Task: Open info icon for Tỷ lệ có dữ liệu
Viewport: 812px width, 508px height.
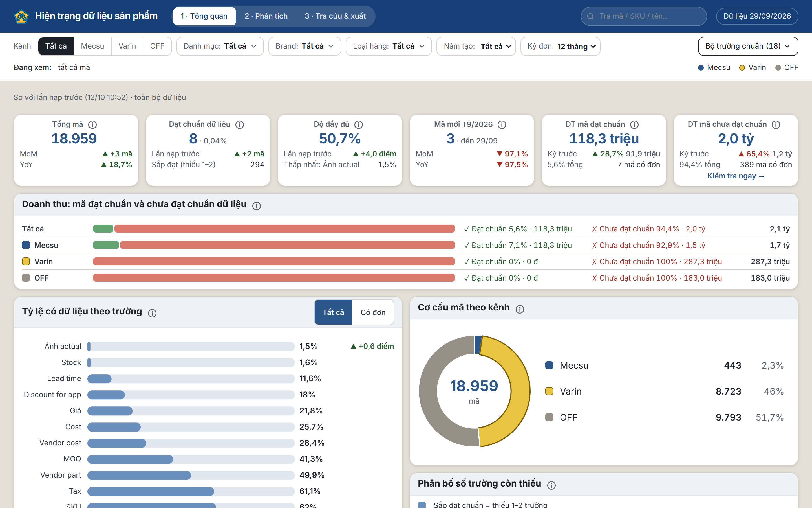Action: (152, 313)
